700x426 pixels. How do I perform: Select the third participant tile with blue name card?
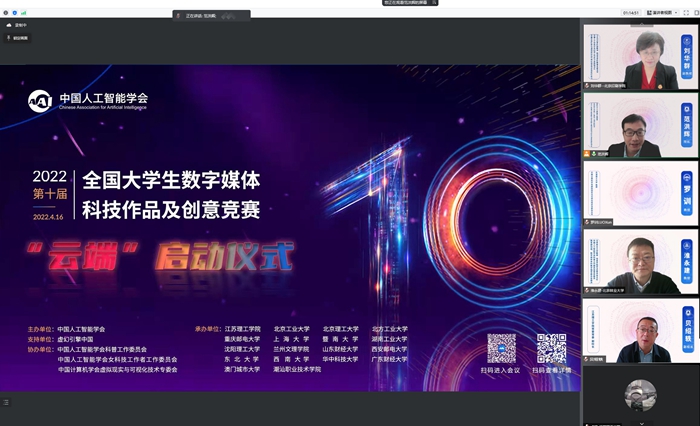pyautogui.click(x=641, y=194)
